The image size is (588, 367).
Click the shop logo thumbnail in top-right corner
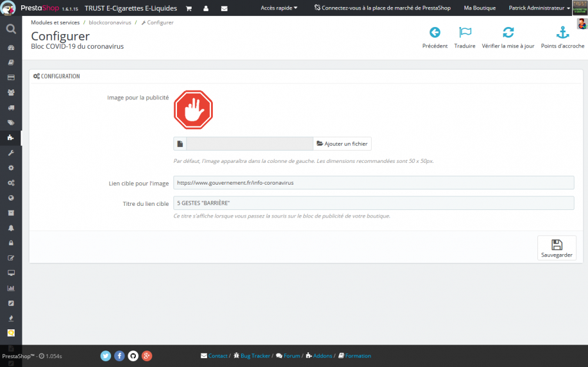pyautogui.click(x=580, y=8)
